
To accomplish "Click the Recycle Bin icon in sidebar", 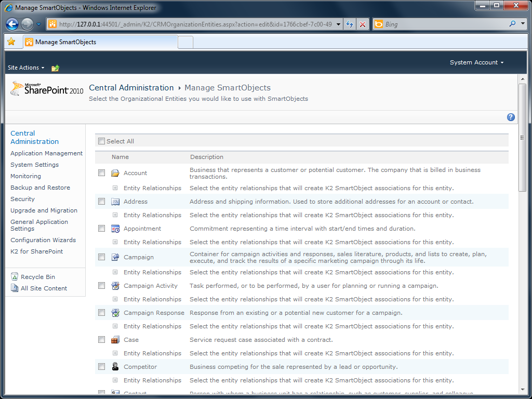I will 14,277.
